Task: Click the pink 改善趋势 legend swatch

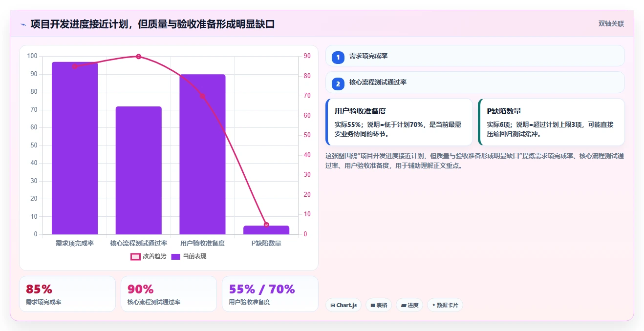Action: point(135,256)
